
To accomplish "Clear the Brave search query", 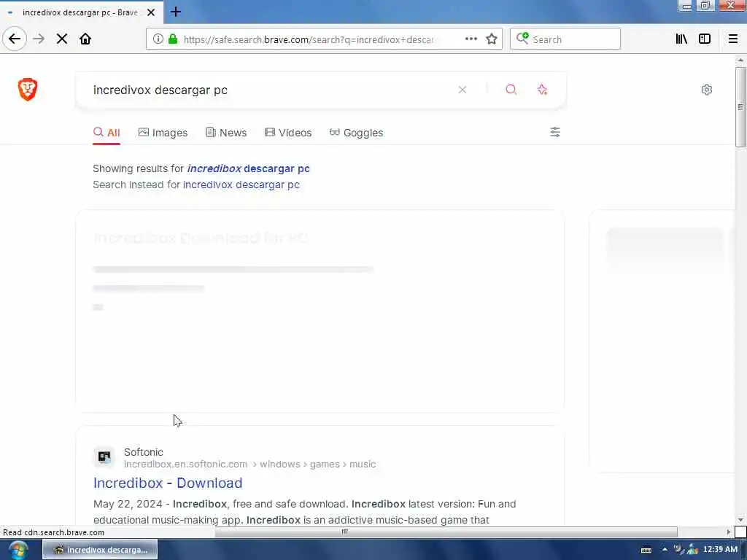I will (462, 90).
